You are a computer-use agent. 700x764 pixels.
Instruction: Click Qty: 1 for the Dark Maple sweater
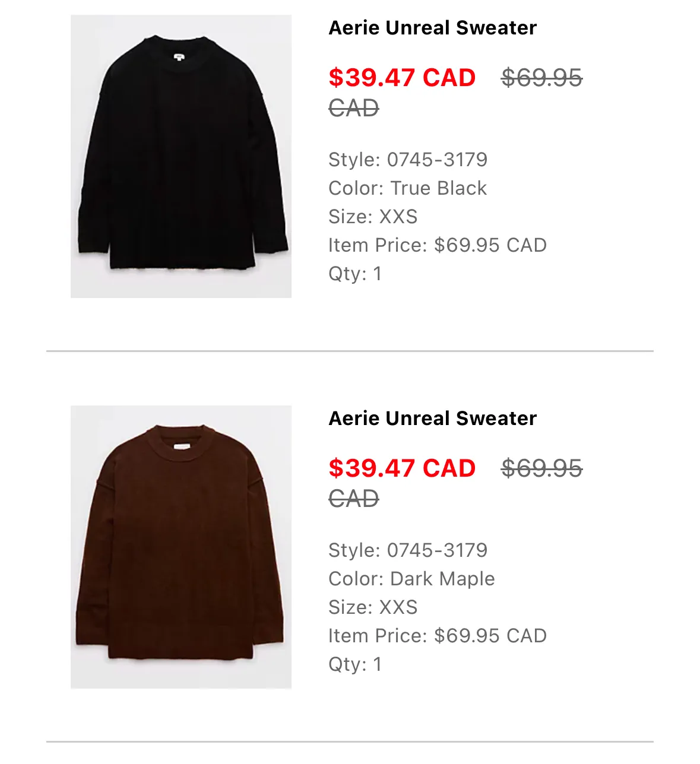[355, 664]
